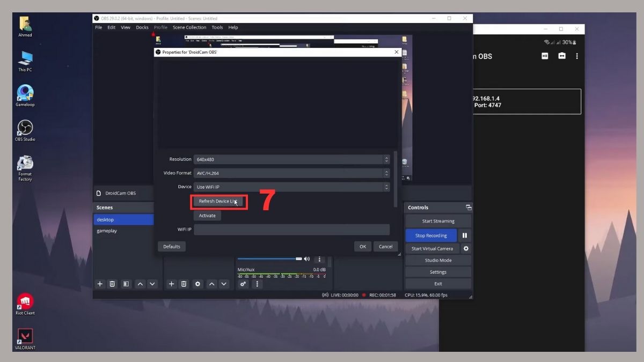Click the LIVE: 00:00:00 status text
Viewport: 644px width, 362px height.
(343, 295)
